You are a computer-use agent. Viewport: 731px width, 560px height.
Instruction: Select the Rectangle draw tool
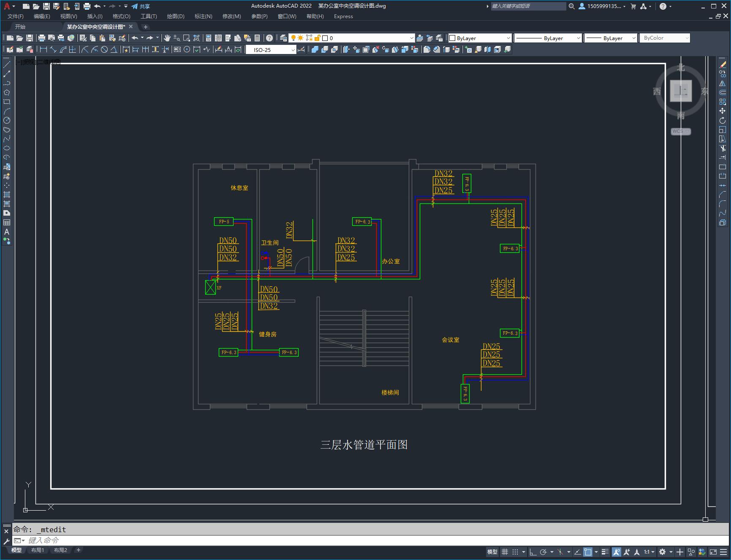click(7, 102)
